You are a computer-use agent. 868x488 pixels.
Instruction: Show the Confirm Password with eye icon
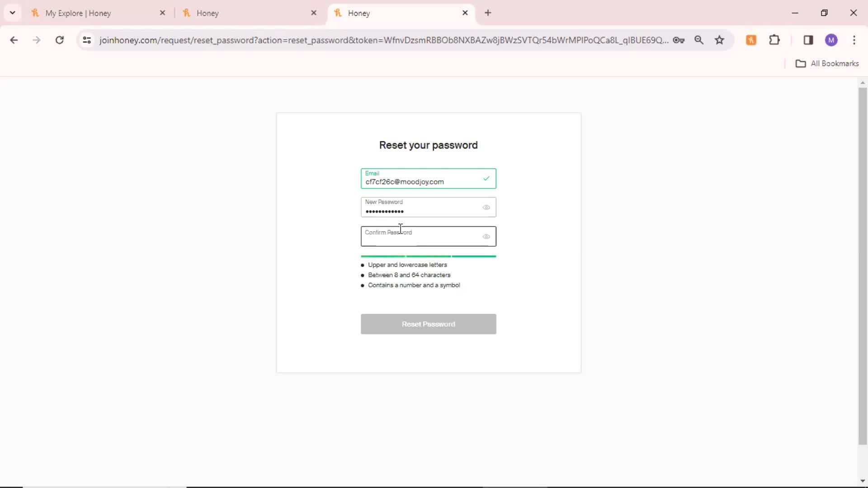pyautogui.click(x=486, y=236)
